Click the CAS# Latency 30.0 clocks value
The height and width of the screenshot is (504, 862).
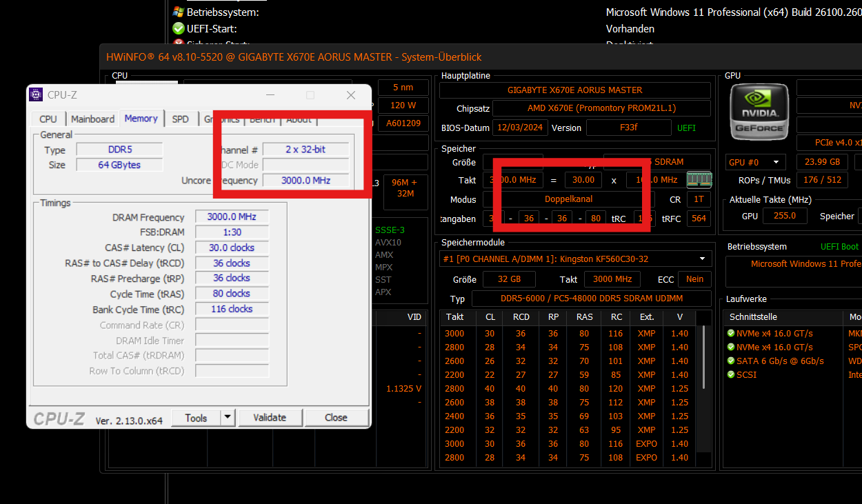coord(232,248)
